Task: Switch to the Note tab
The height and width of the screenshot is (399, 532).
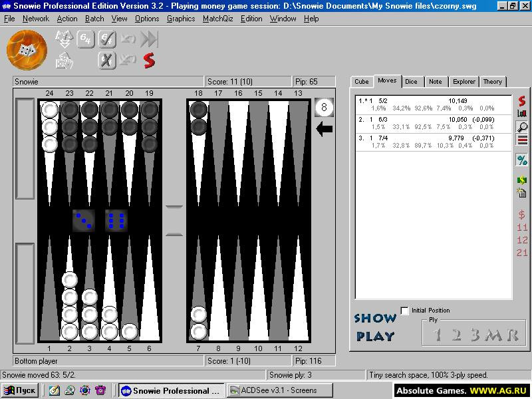Action: click(x=436, y=81)
